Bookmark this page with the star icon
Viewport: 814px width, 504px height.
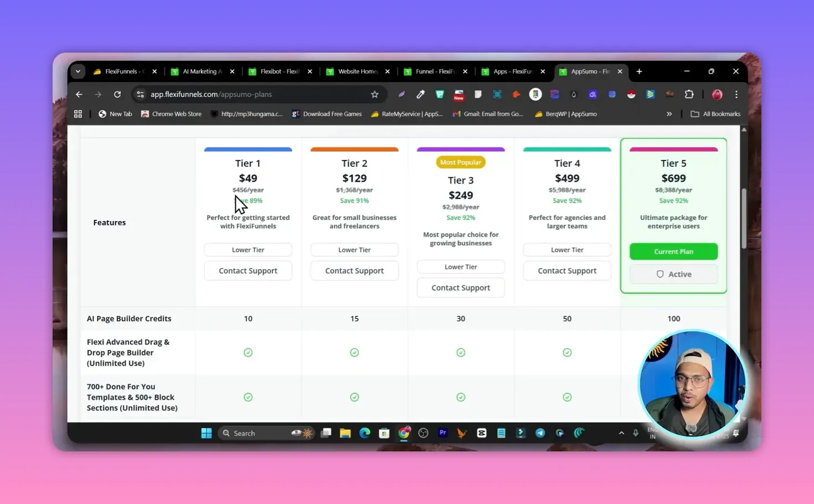[375, 94]
